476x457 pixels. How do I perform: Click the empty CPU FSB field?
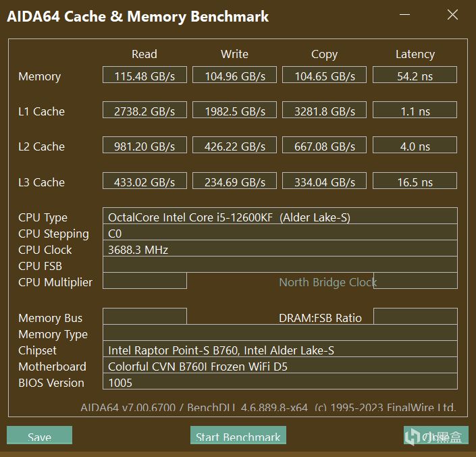tap(280, 265)
